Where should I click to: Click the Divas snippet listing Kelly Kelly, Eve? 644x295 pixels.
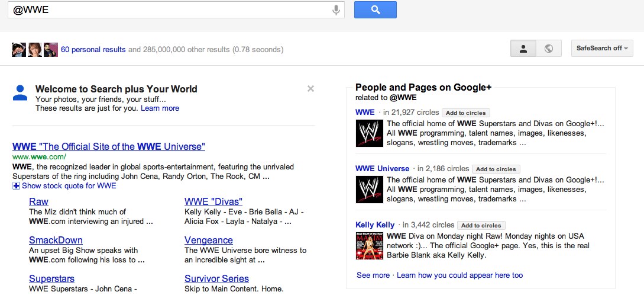pos(244,217)
